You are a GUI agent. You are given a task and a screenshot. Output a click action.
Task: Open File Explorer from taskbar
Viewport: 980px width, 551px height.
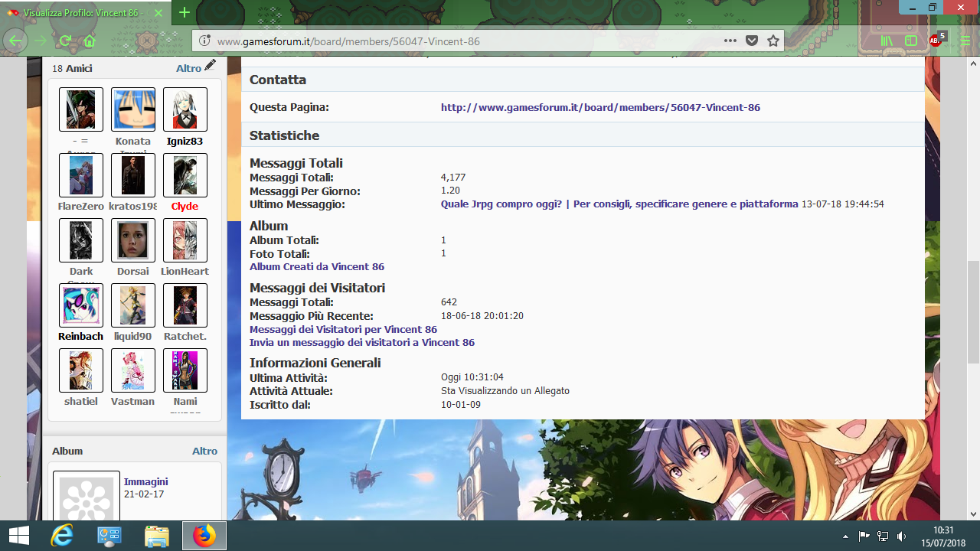click(157, 536)
